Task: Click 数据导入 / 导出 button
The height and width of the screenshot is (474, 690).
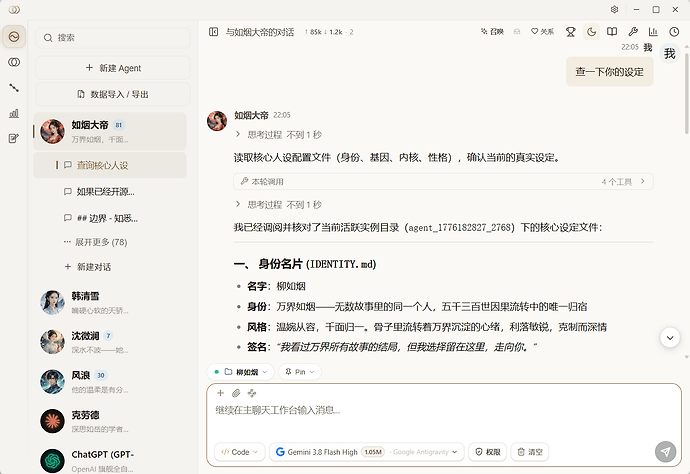Action: click(113, 94)
